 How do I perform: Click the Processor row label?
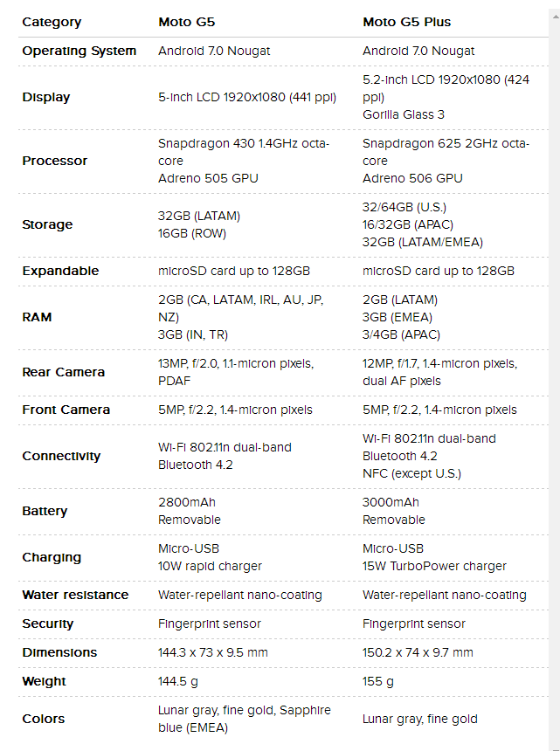55,161
